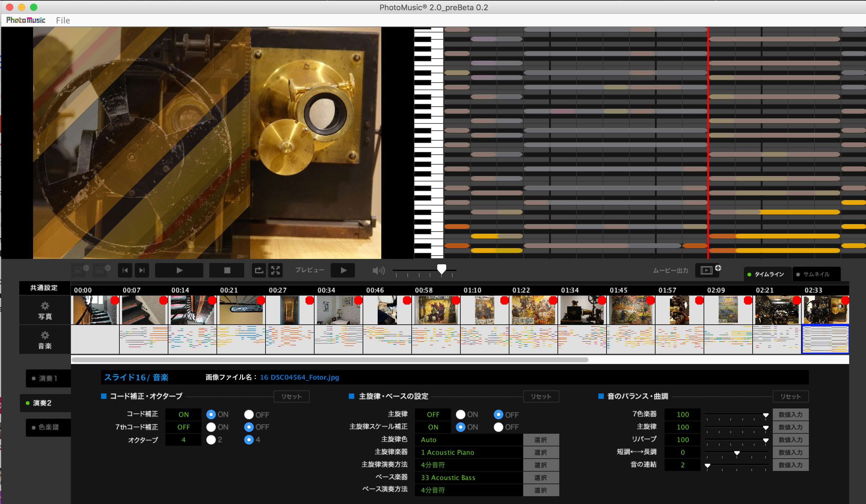Image resolution: width=866 pixels, height=504 pixels.
Task: Select octave 2 radio button
Action: (x=211, y=439)
